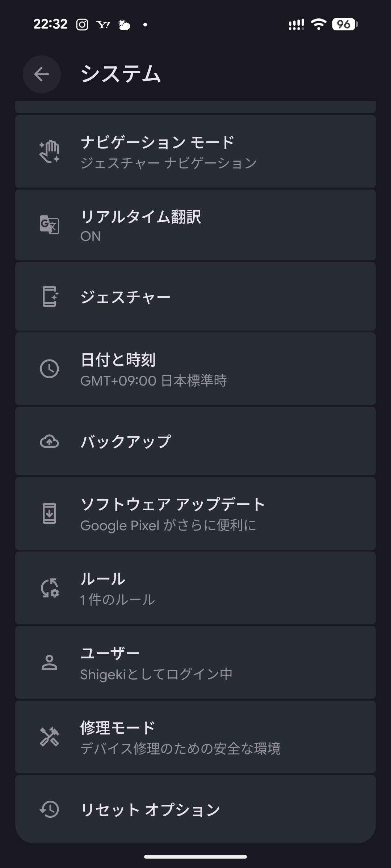
Task: Tap the date and time clock icon
Action: [49, 369]
